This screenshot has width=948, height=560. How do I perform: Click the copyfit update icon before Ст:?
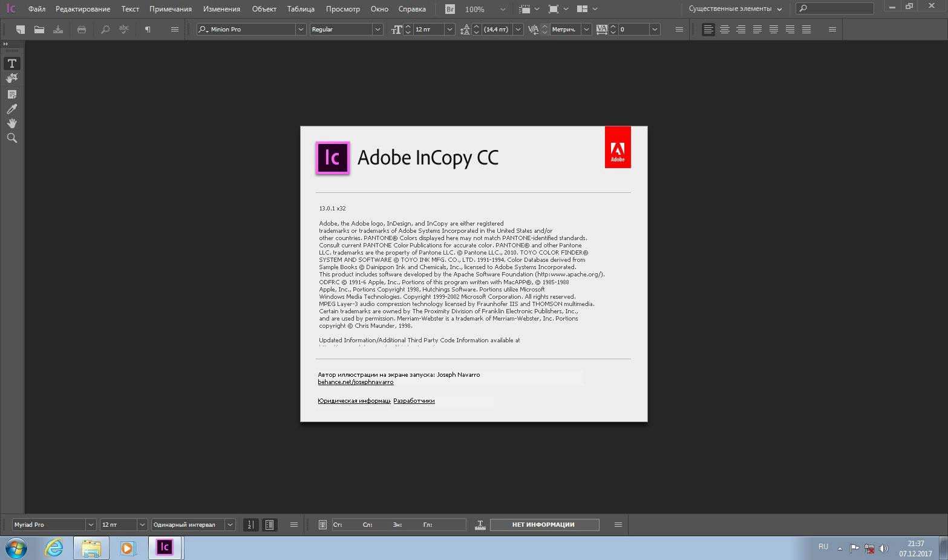(x=322, y=524)
